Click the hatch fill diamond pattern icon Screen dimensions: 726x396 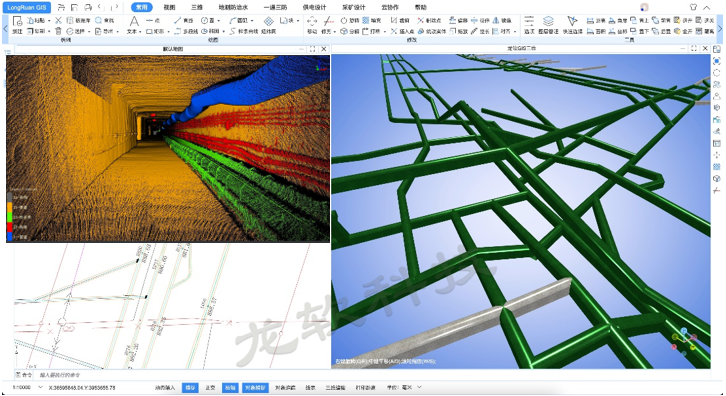point(269,21)
